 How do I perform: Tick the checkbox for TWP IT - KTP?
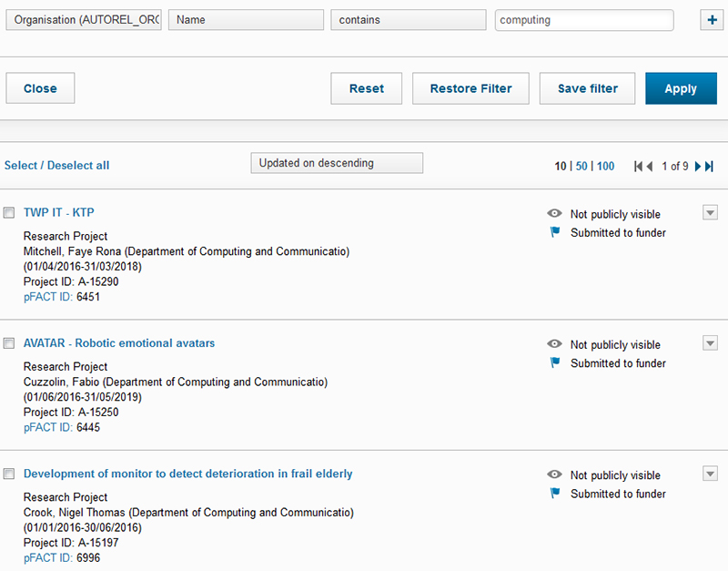[9, 213]
